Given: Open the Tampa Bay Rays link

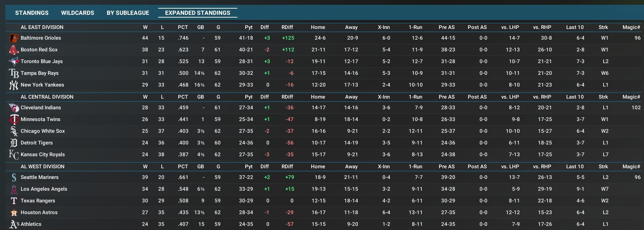Looking at the screenshot, I should click(40, 73).
